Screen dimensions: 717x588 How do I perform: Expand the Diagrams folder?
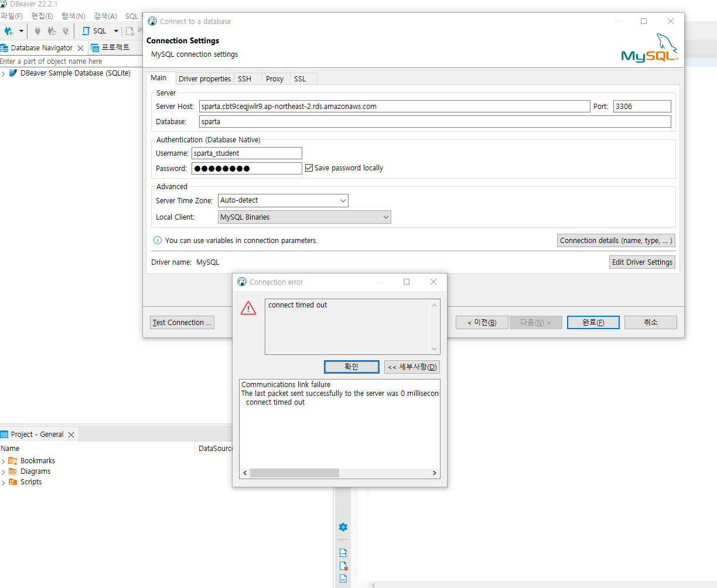tap(4, 472)
